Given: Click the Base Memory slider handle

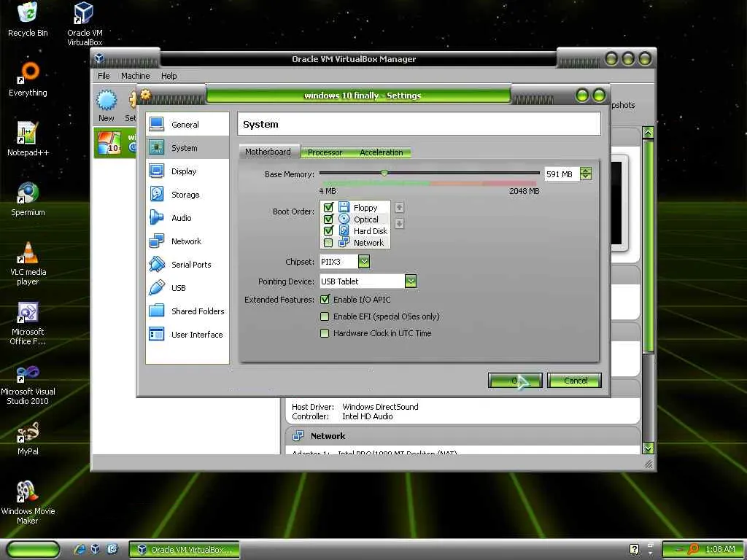Looking at the screenshot, I should (x=384, y=174).
